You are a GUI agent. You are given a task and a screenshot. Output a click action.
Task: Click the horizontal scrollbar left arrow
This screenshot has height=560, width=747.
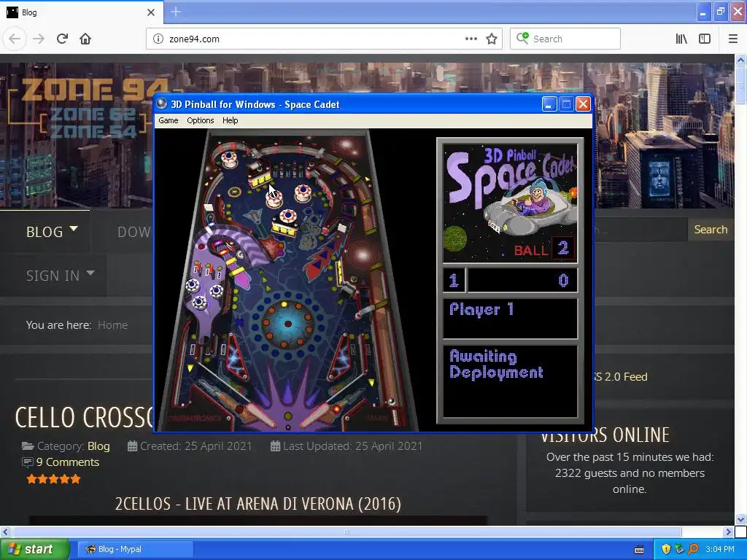[5, 532]
